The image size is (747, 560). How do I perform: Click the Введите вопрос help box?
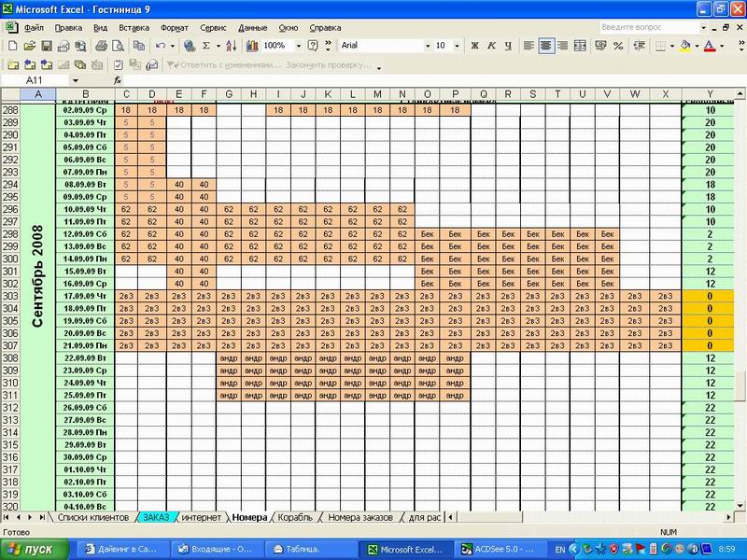pos(644,27)
